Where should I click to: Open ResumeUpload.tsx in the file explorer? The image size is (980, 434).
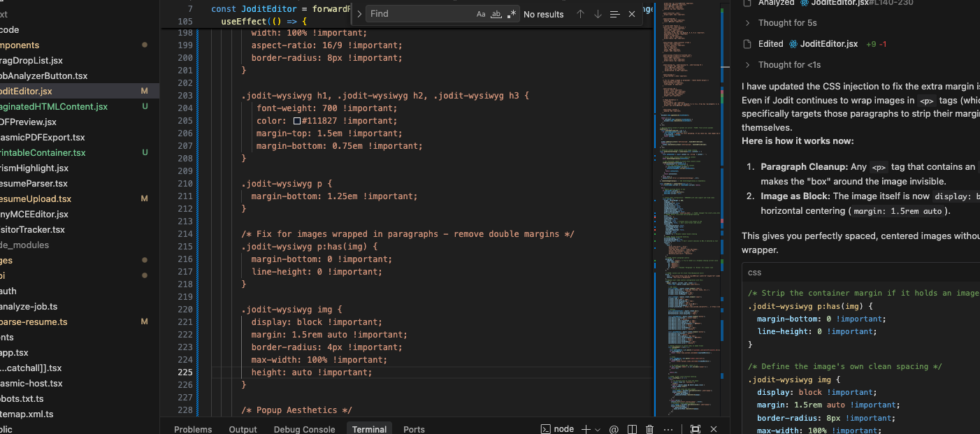tap(35, 198)
